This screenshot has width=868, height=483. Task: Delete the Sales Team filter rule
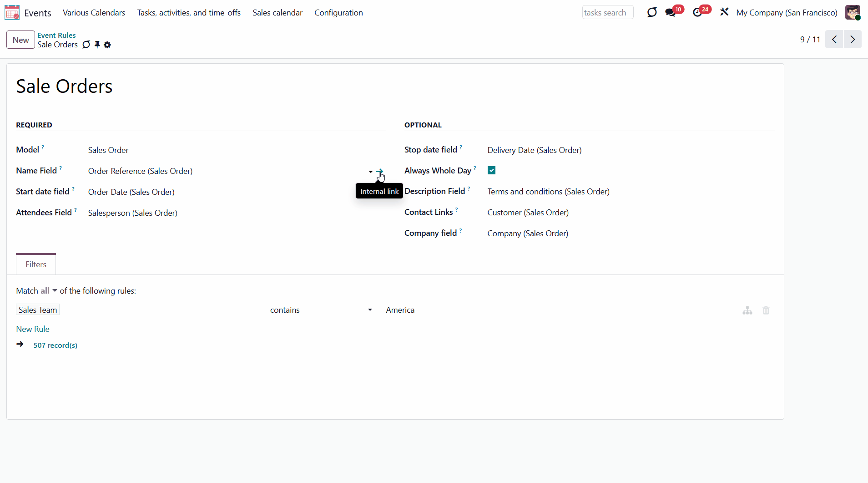[766, 310]
